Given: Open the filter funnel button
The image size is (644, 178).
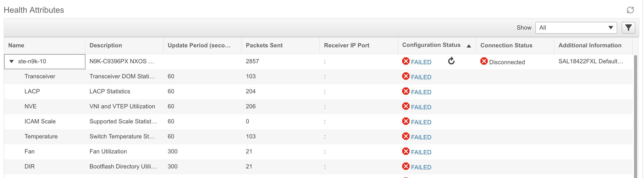Looking at the screenshot, I should 628,28.
